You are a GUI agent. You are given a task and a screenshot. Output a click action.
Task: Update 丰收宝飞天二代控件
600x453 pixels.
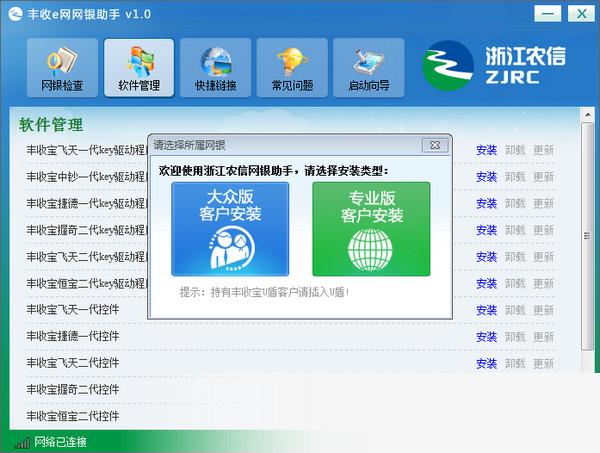click(x=544, y=363)
